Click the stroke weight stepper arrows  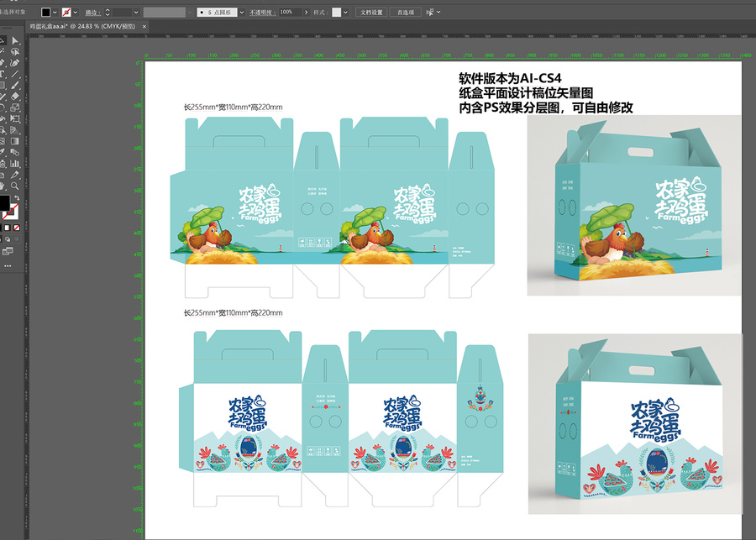click(x=107, y=12)
